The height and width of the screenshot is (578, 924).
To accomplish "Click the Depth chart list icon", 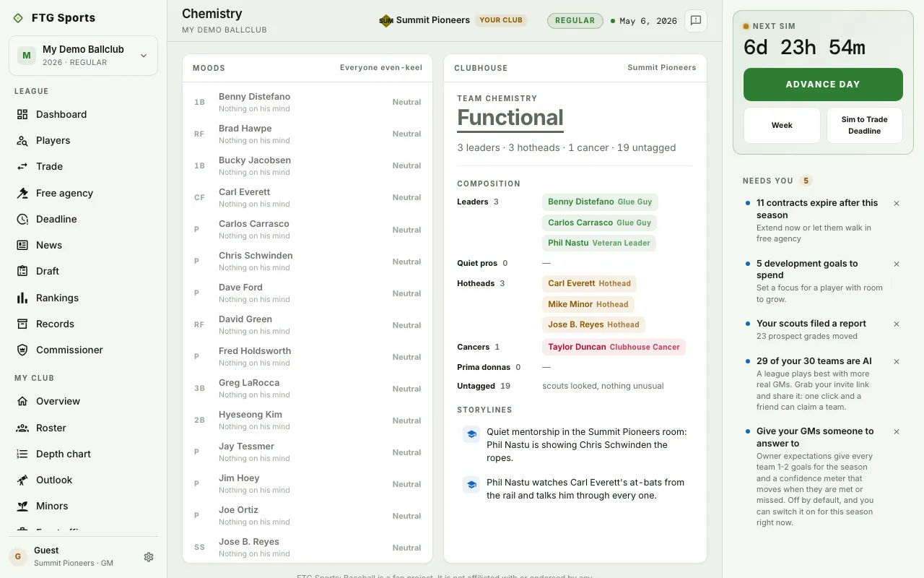I will click(x=22, y=454).
